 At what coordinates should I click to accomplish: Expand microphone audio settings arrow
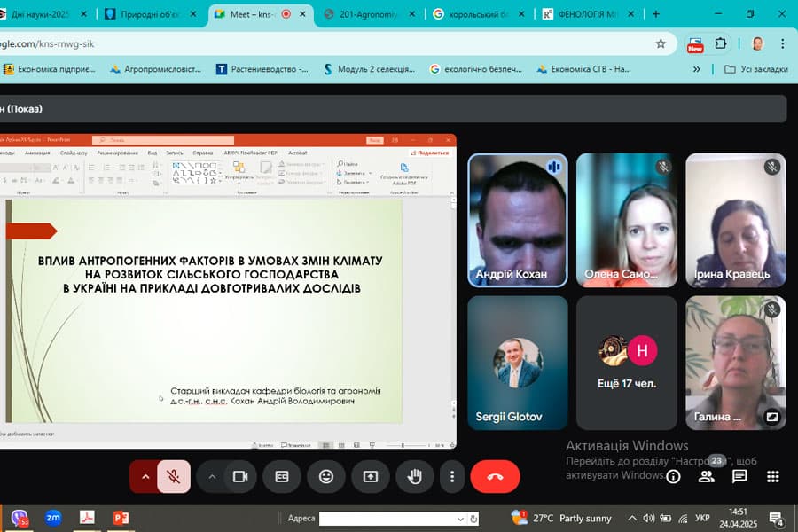145,476
